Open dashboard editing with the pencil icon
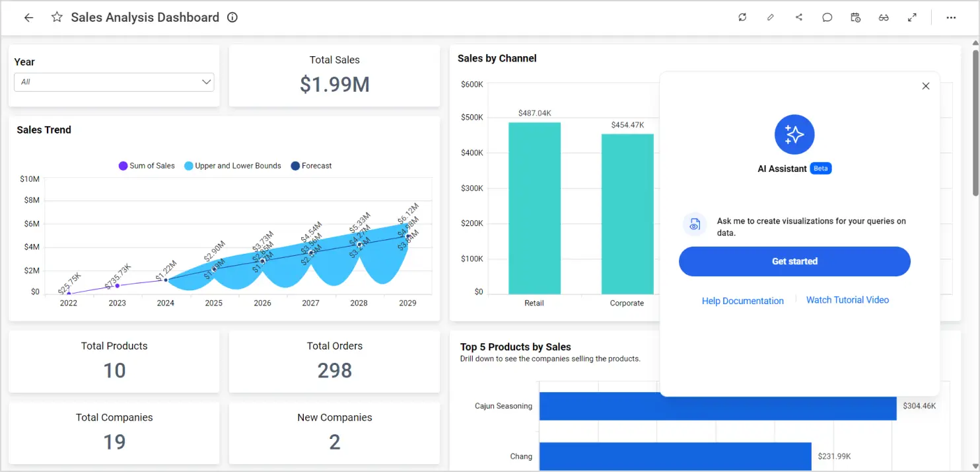 [x=771, y=18]
